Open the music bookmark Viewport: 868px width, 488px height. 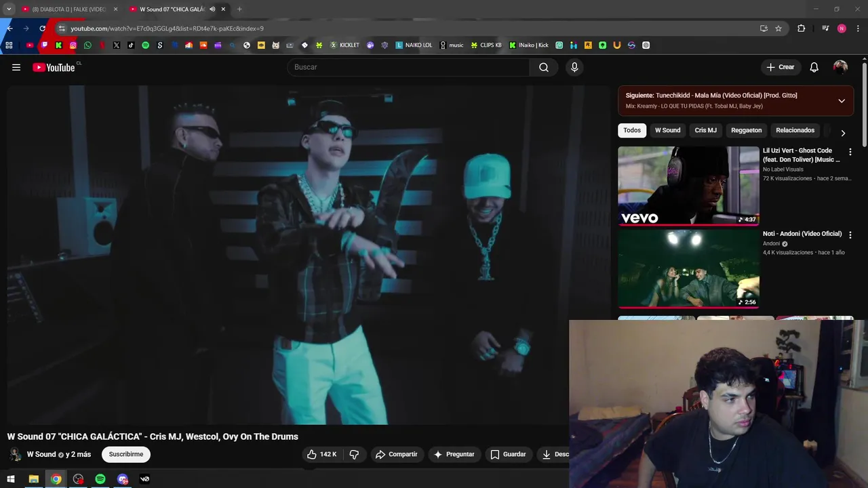[452, 45]
